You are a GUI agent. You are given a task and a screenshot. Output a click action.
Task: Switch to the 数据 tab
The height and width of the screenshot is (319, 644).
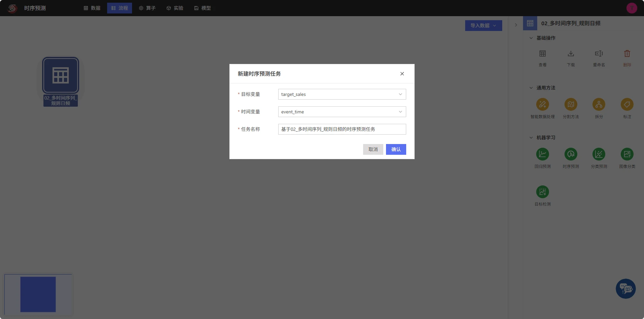92,8
